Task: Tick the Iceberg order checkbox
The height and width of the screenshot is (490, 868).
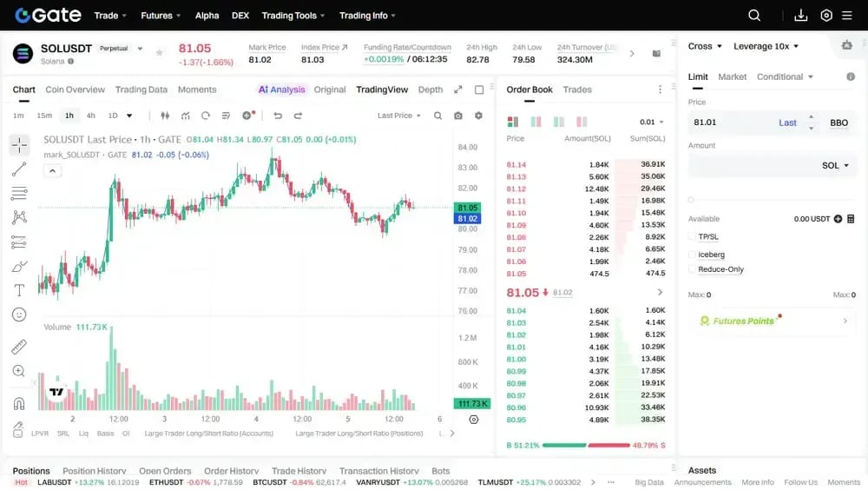Action: click(692, 255)
